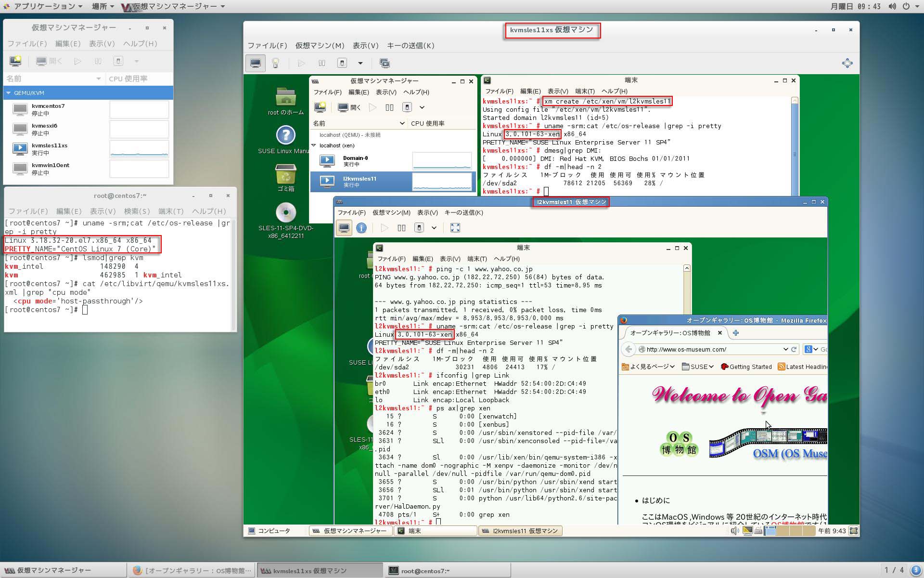Click the run button in kvmsles11xs toolbar
924x578 pixels.
coord(301,63)
